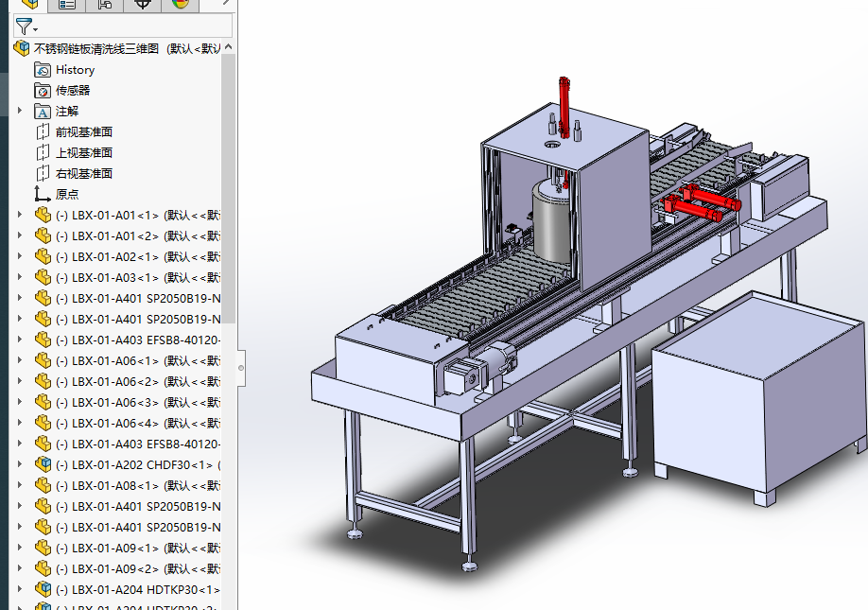Click into the tree filter search field
The height and width of the screenshot is (610, 868).
click(123, 26)
